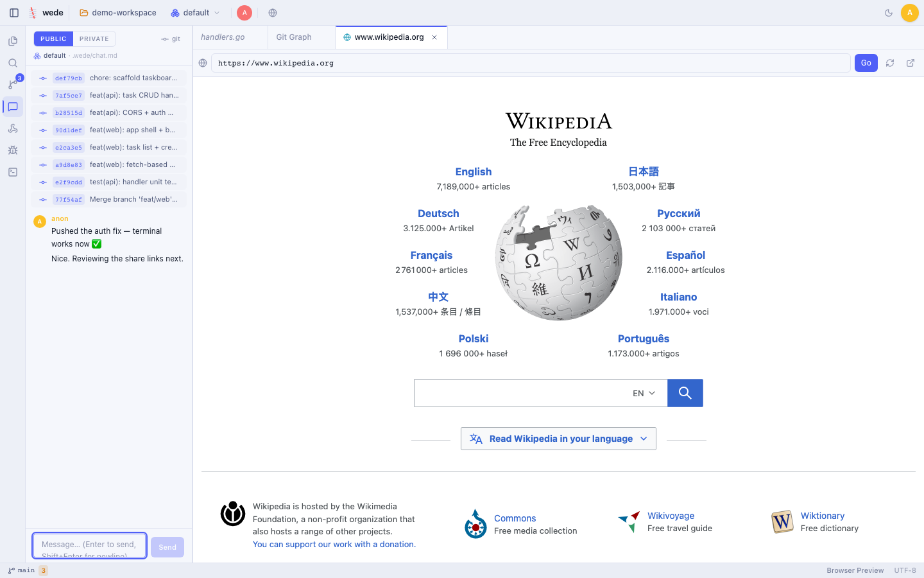Open the Português Wikipedia link
Image resolution: width=924 pixels, height=578 pixels.
644,339
